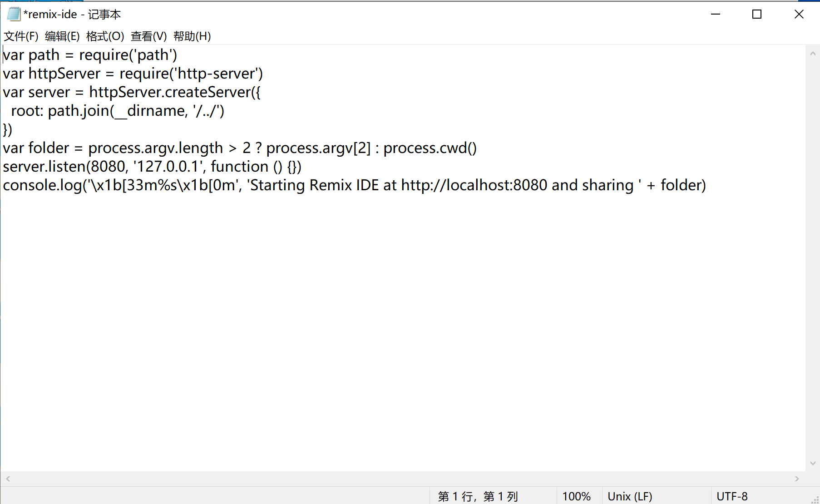Click the vertical scrollbar down arrow
The image size is (820, 504).
coord(813,463)
